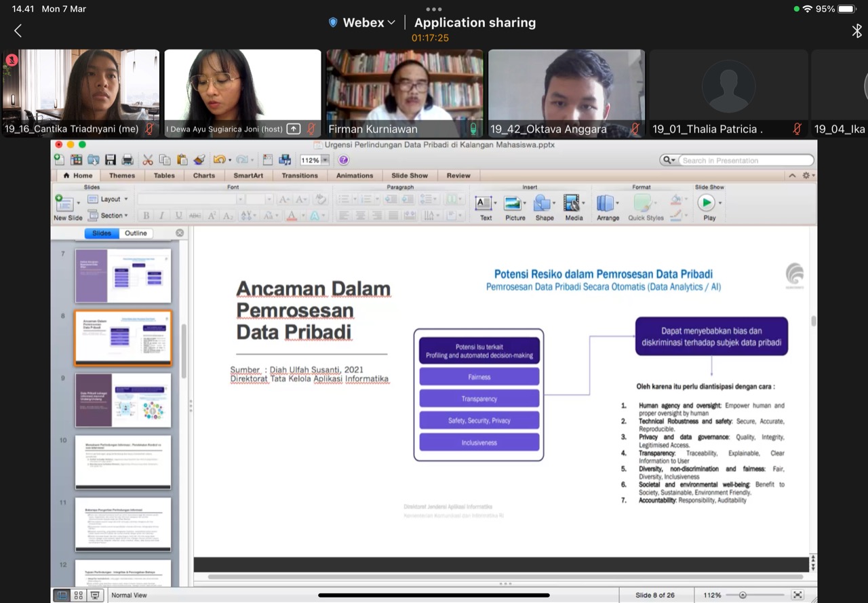Open the Slide Show tab
This screenshot has height=603, width=868.
(x=410, y=176)
